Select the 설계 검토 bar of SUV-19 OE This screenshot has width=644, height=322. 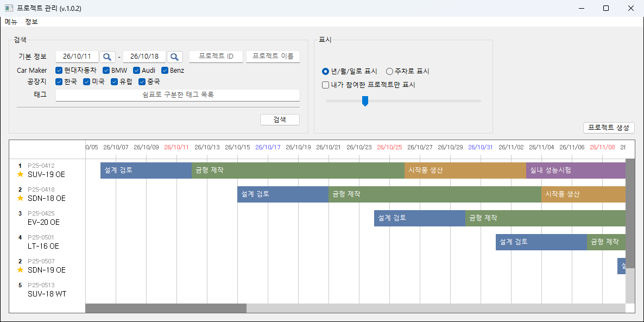(x=146, y=171)
